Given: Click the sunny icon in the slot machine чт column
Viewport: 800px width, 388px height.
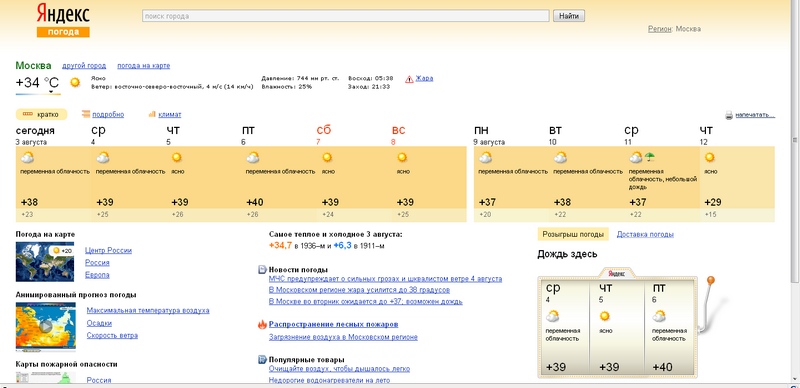Looking at the screenshot, I should click(605, 316).
